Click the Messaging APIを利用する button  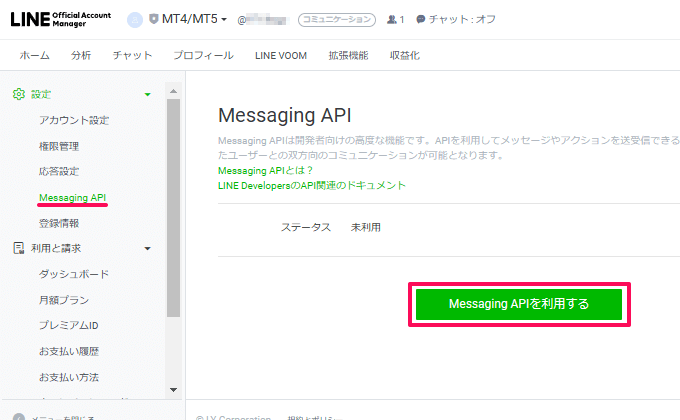519,304
